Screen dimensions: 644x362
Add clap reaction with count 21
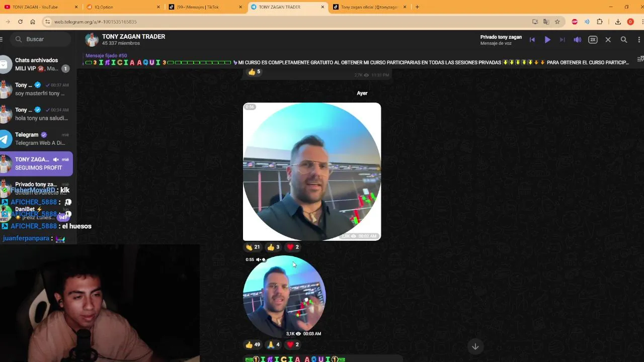253,247
